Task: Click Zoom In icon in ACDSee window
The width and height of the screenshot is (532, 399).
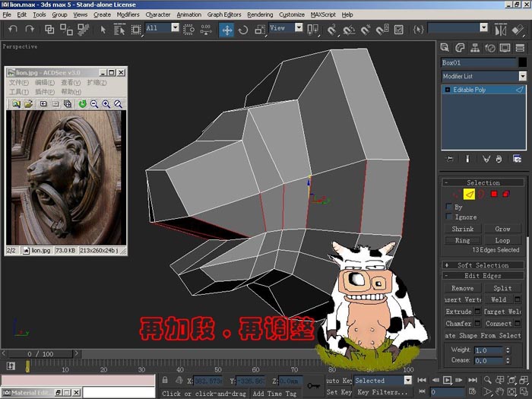Action: [x=106, y=104]
